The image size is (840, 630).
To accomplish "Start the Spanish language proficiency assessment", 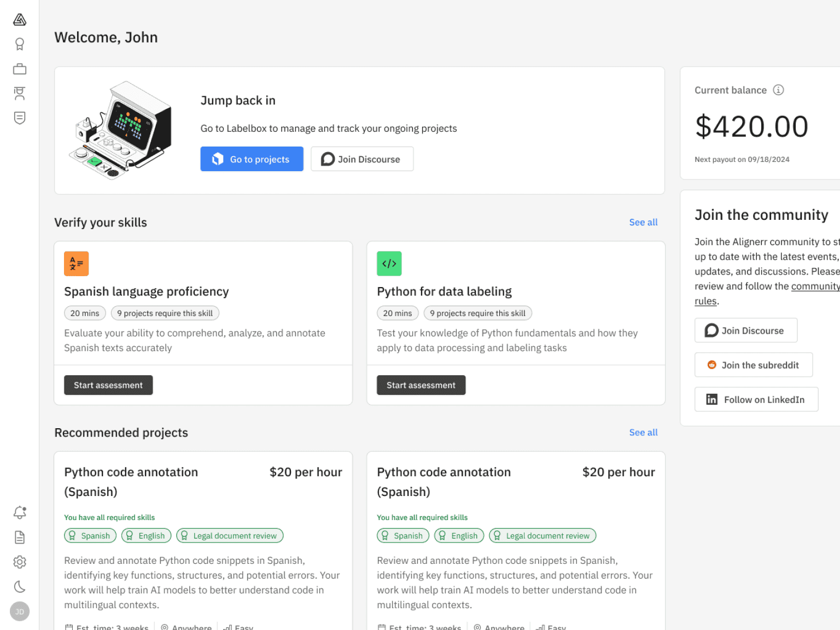I will click(x=108, y=385).
